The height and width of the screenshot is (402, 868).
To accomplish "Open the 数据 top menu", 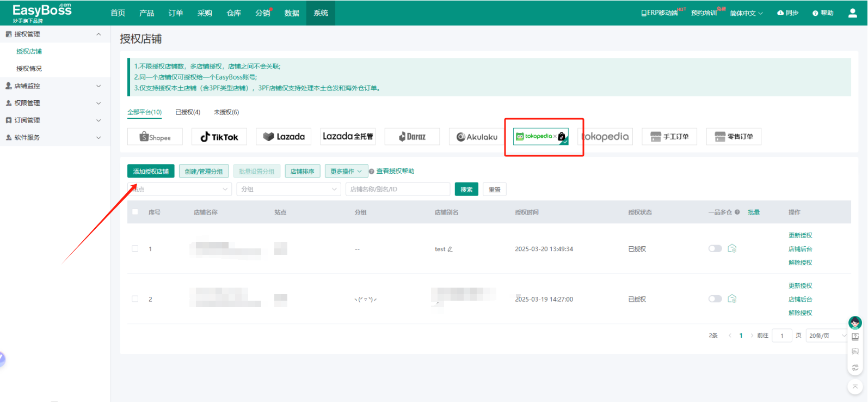I will pyautogui.click(x=292, y=13).
